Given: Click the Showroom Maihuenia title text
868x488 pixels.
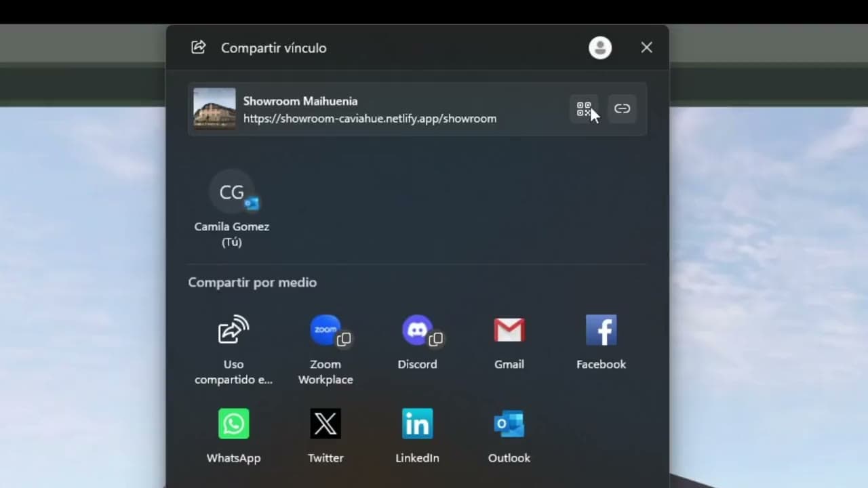Looking at the screenshot, I should pos(300,101).
